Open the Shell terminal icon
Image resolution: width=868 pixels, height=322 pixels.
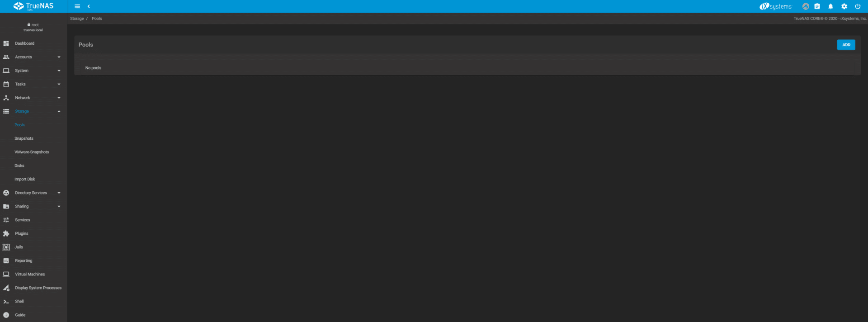tap(6, 302)
